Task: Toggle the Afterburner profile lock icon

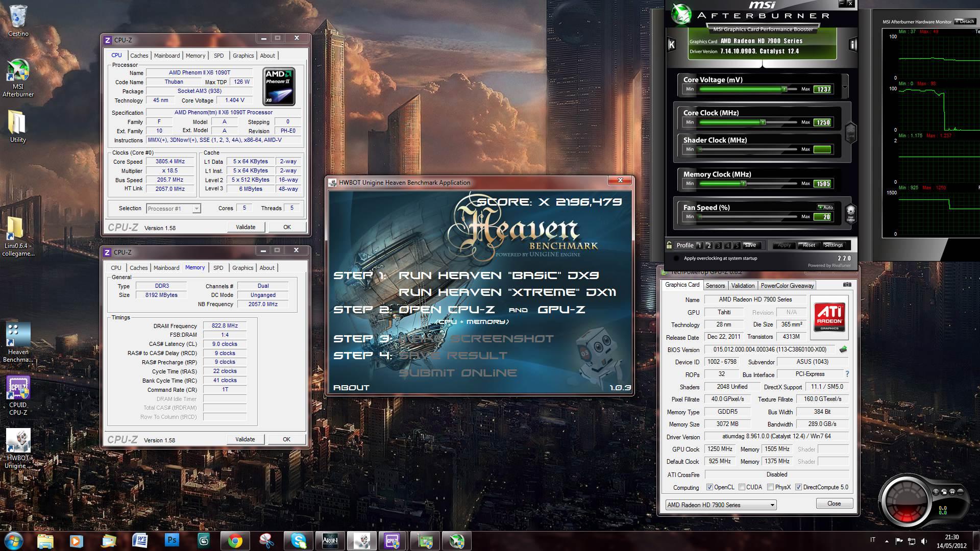Action: click(x=669, y=245)
